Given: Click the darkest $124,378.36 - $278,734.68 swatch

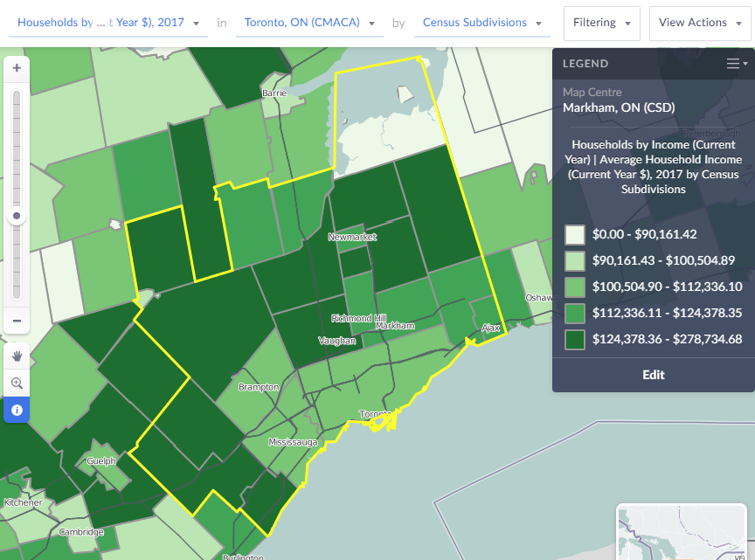Looking at the screenshot, I should 574,339.
